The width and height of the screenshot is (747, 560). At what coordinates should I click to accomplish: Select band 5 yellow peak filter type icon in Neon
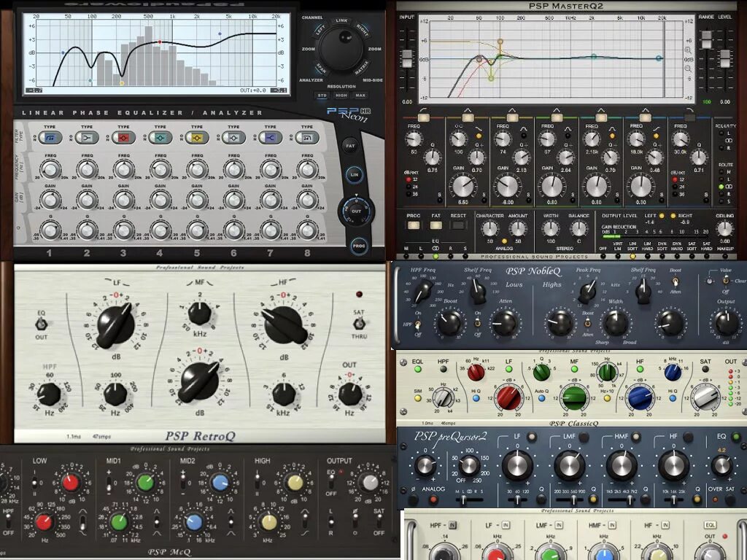coord(197,138)
